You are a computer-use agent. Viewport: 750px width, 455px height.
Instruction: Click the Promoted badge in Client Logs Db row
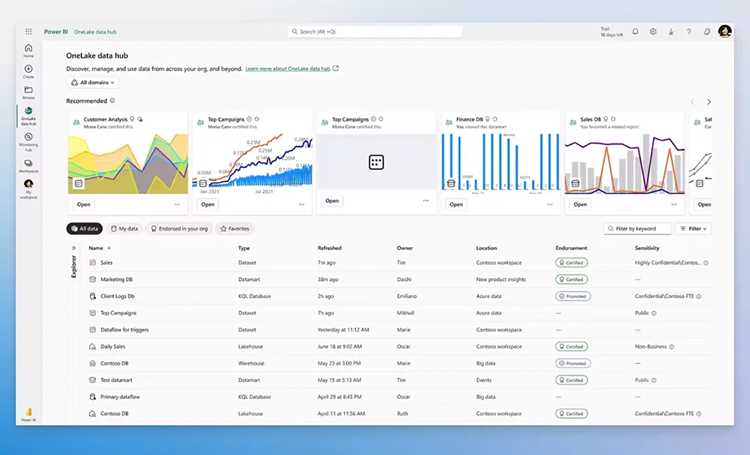point(573,296)
